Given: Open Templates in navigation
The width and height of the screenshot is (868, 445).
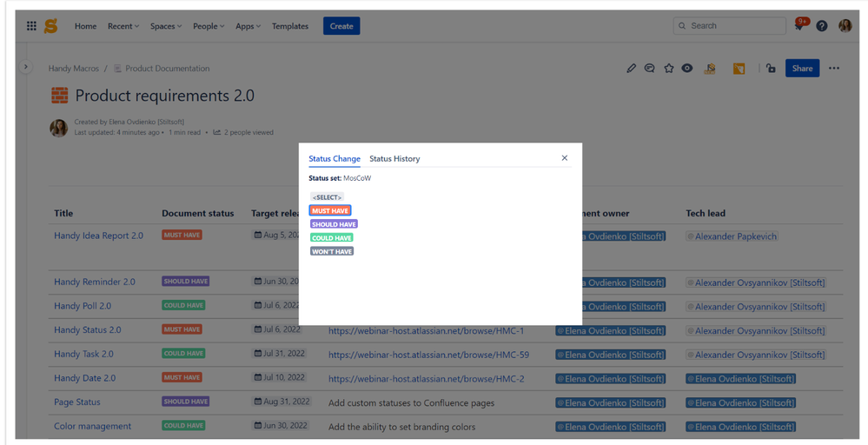Looking at the screenshot, I should (x=290, y=26).
